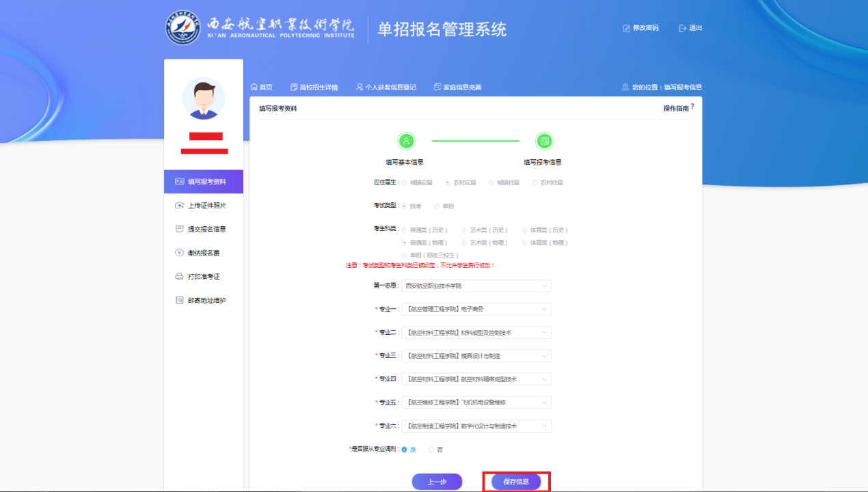Click the 填写报考信息 step circle icon
This screenshot has height=492, width=868.
tap(544, 141)
